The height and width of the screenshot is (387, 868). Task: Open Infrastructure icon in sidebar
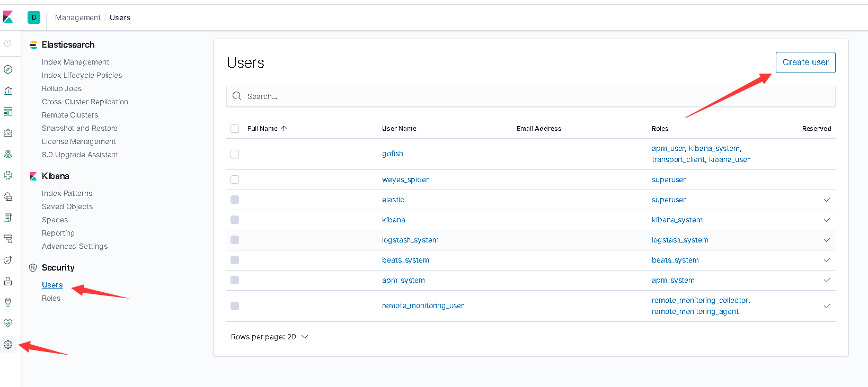(8, 196)
